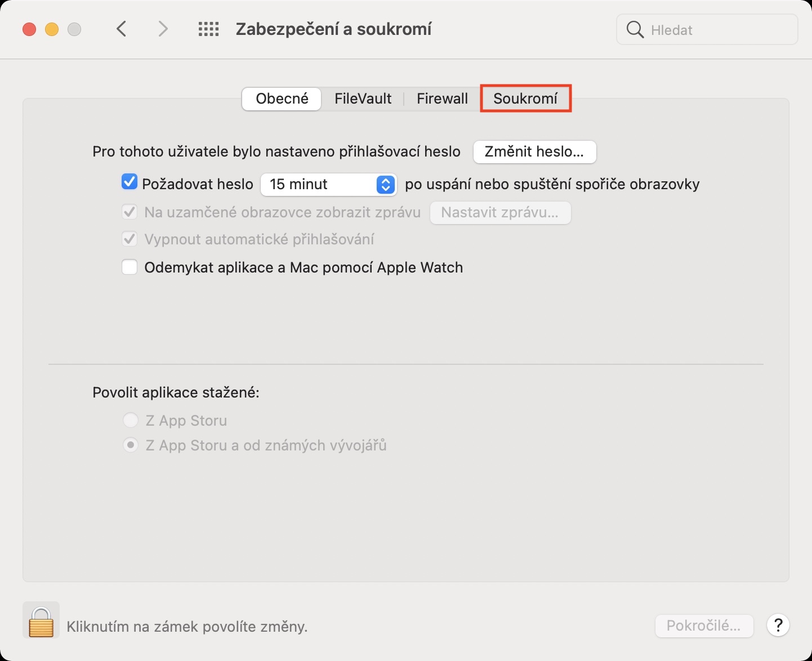Enable "Odemykat aplikace a Mac pomocí Apple Watch"

coord(130,267)
